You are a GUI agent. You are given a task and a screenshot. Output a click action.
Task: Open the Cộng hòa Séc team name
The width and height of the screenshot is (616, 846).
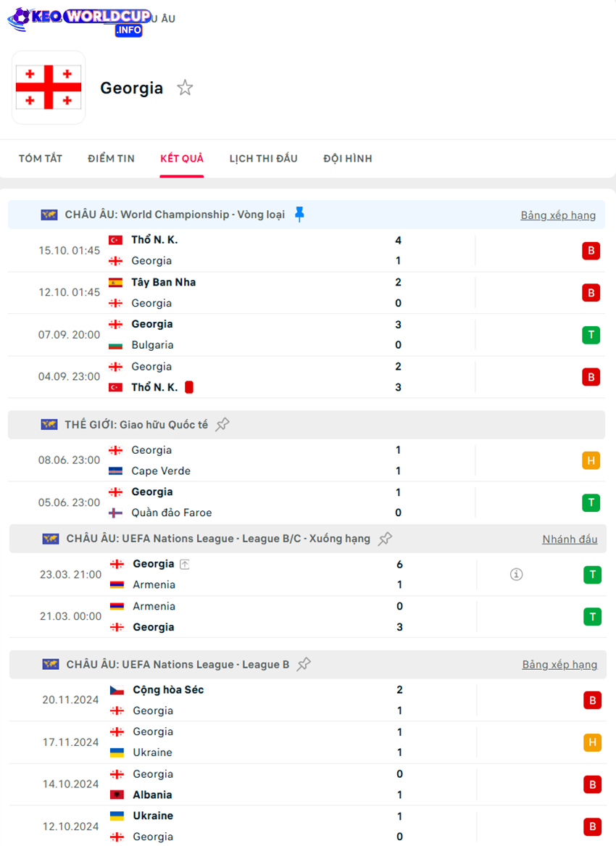168,690
